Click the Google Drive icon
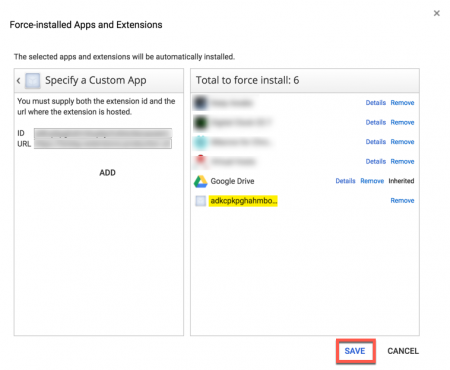 pos(201,181)
